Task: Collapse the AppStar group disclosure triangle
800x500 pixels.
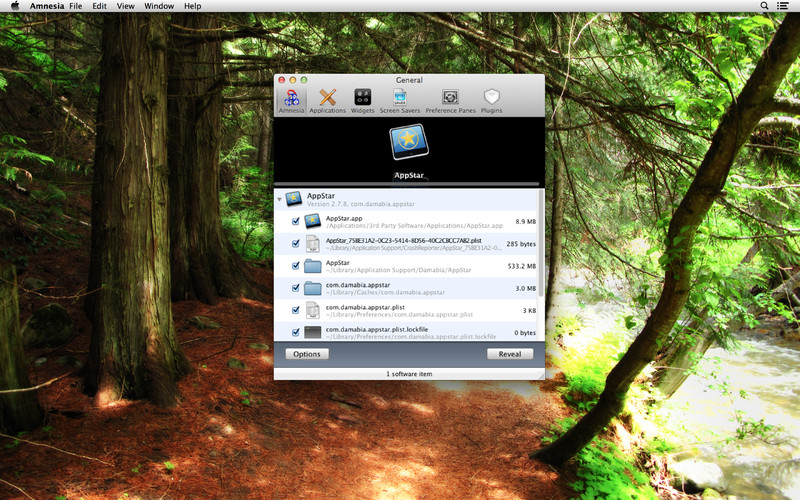Action: point(280,199)
